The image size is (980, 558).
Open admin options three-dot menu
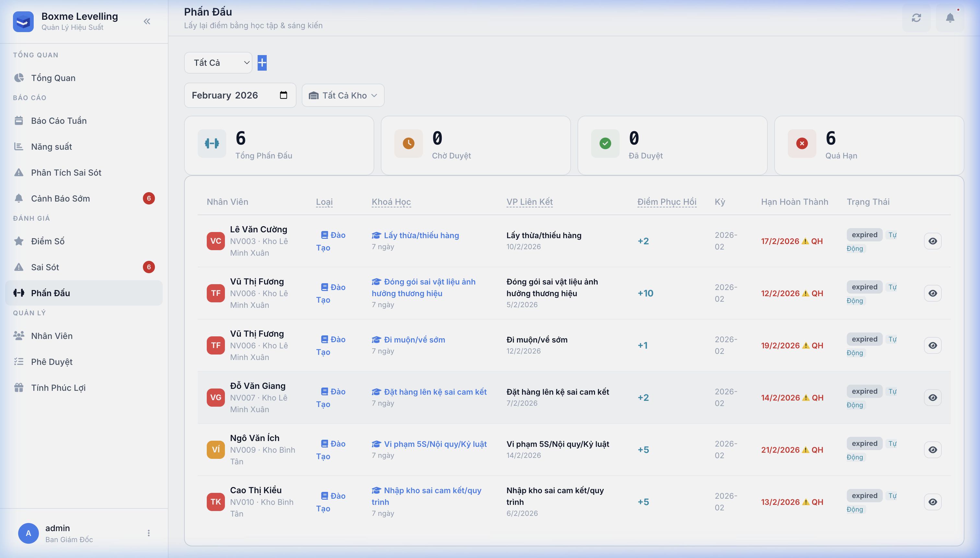click(149, 533)
